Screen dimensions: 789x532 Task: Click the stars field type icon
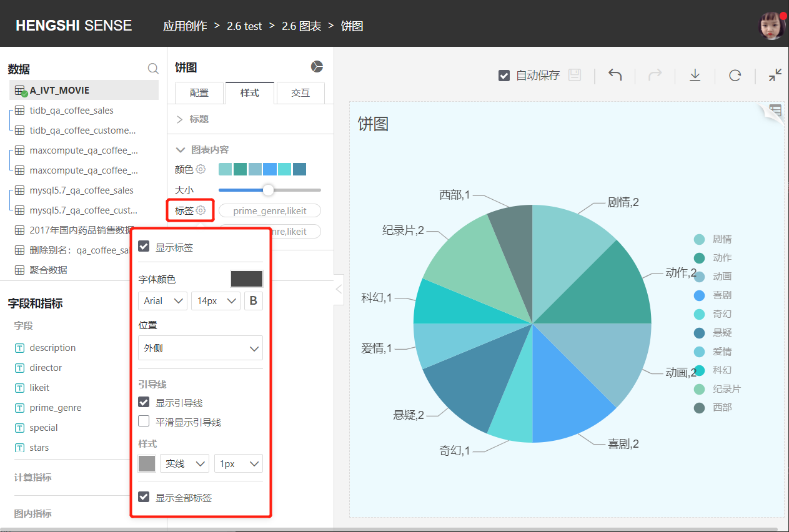(19, 448)
